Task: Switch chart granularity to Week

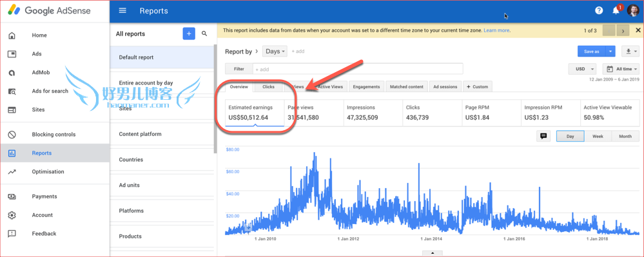Action: click(598, 137)
